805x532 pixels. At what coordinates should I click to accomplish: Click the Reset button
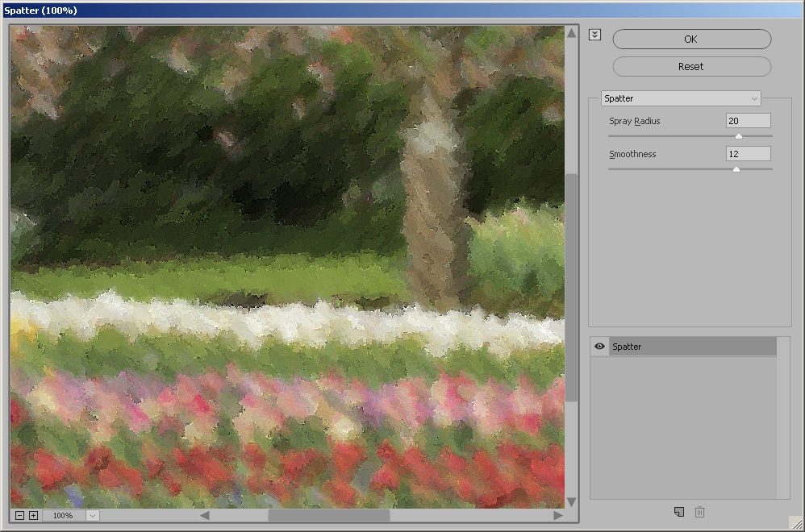coord(691,67)
